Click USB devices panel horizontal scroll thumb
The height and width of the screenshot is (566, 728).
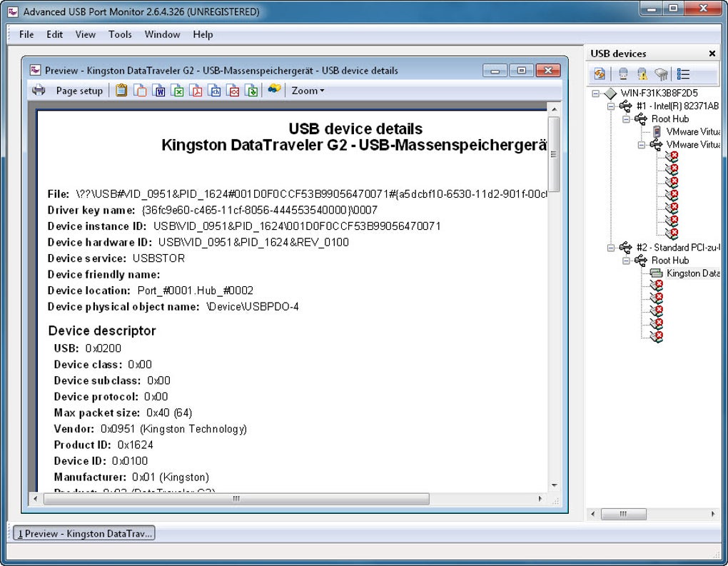point(624,514)
